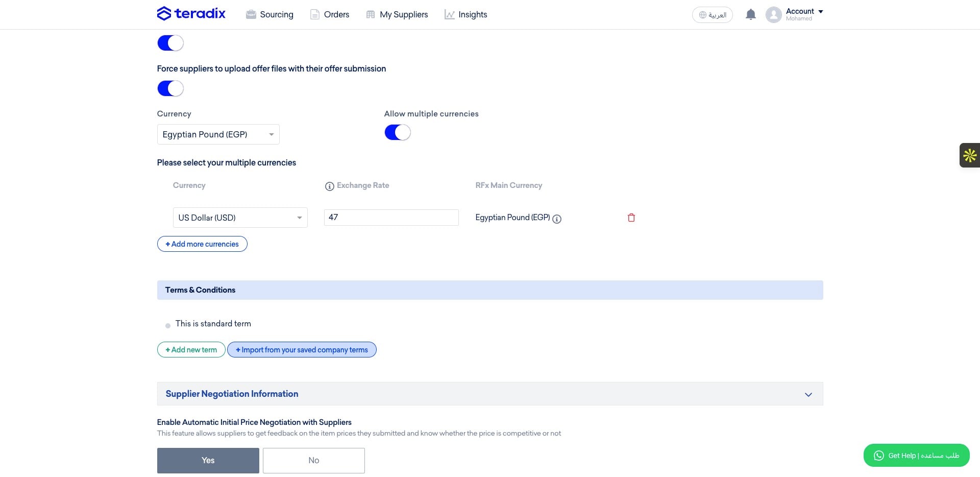Screen dimensions: 980x477
Task: Import from your saved company terms
Action: point(302,350)
